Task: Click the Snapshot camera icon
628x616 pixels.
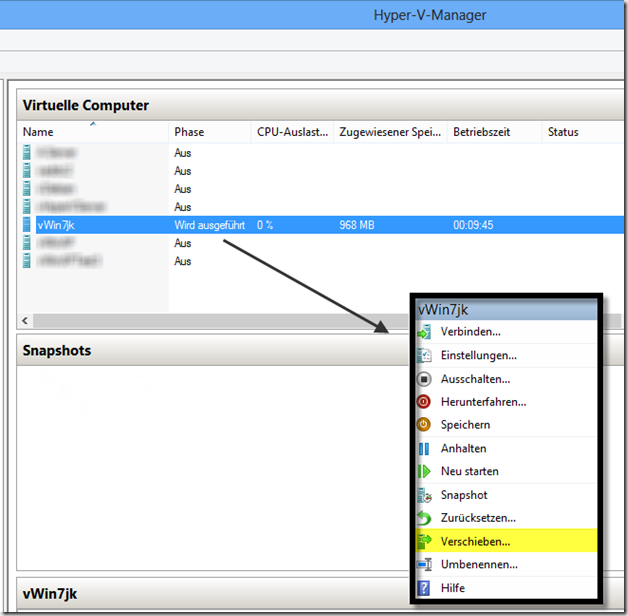Action: 424,495
